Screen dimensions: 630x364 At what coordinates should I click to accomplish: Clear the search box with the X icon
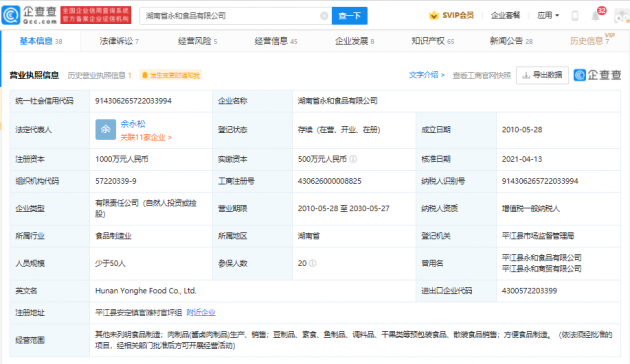[x=324, y=16]
